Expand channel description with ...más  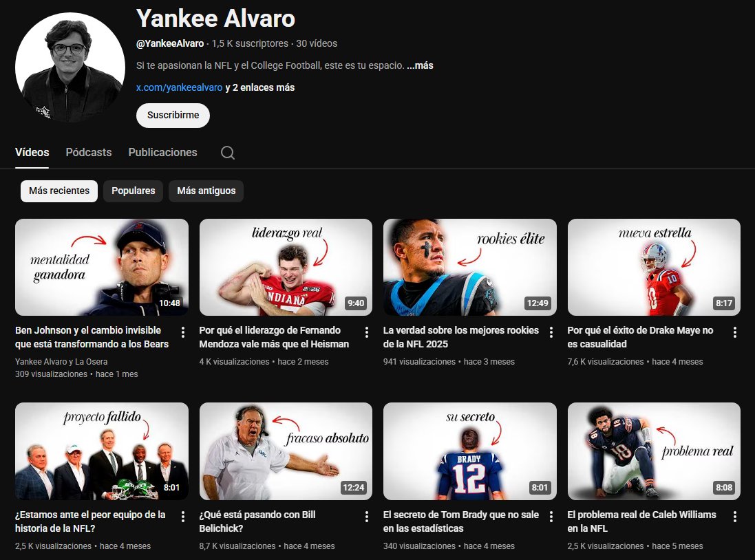click(420, 65)
